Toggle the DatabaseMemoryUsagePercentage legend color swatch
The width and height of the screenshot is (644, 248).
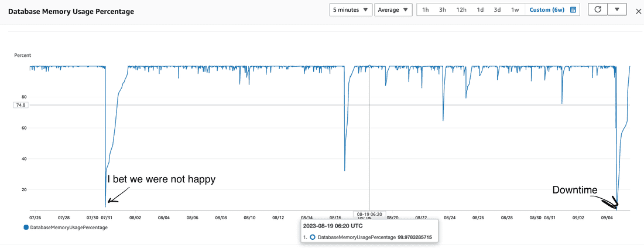[x=26, y=227]
